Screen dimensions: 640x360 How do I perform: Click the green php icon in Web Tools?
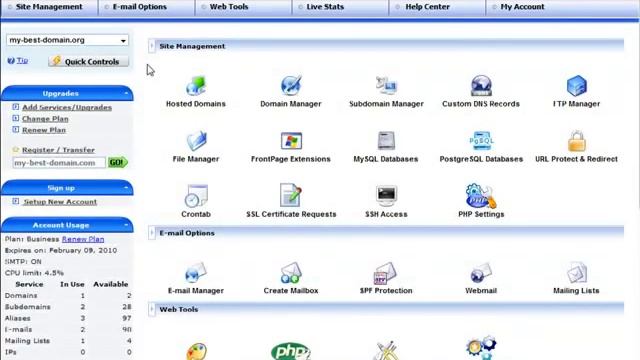(x=291, y=351)
